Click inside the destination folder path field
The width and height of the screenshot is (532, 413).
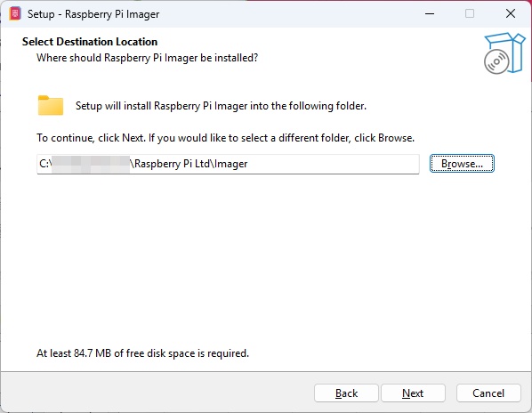pyautogui.click(x=228, y=164)
